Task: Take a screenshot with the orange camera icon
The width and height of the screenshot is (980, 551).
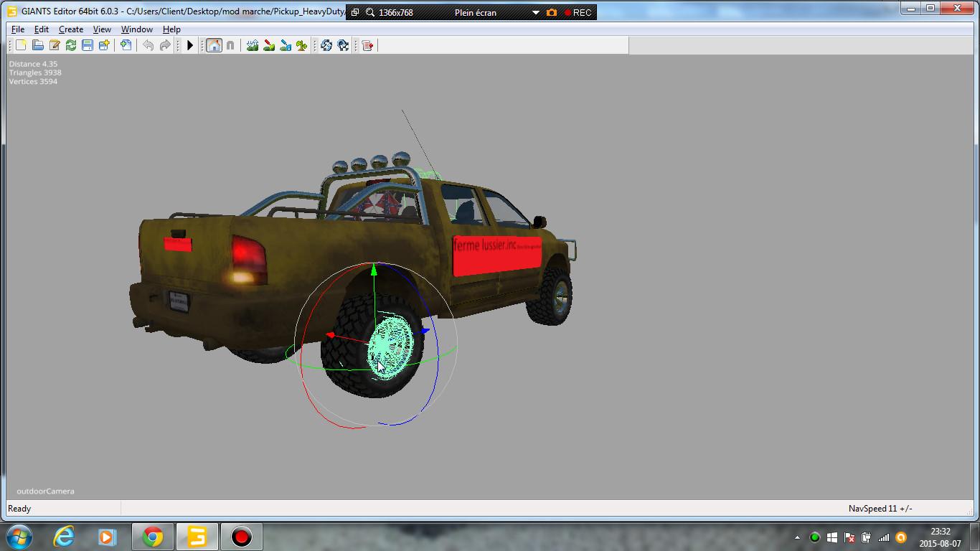Action: (x=552, y=12)
